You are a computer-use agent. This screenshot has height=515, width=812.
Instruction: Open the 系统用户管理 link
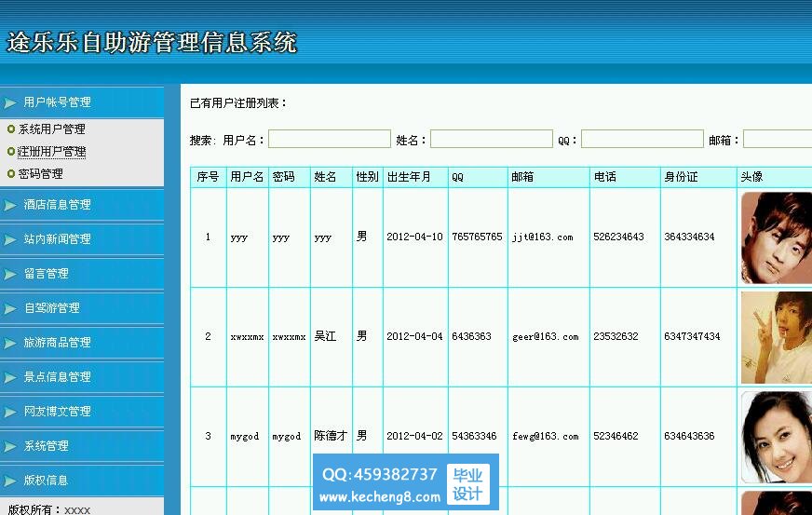point(52,129)
